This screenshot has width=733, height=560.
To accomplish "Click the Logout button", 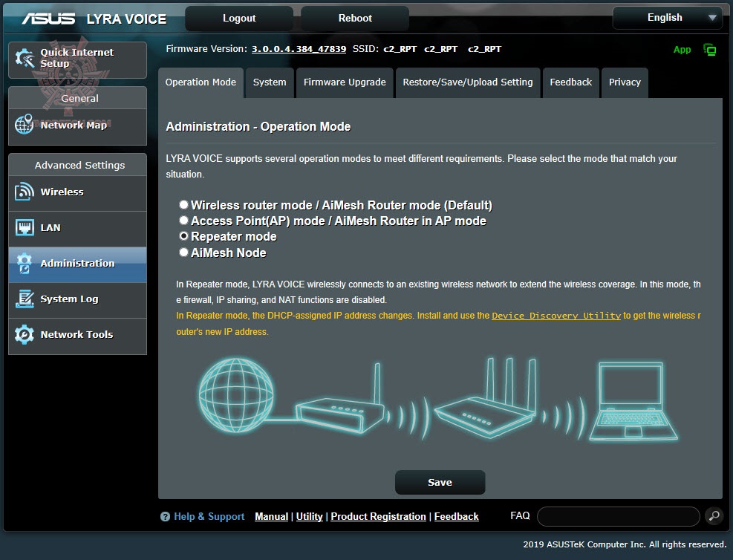I will [239, 19].
